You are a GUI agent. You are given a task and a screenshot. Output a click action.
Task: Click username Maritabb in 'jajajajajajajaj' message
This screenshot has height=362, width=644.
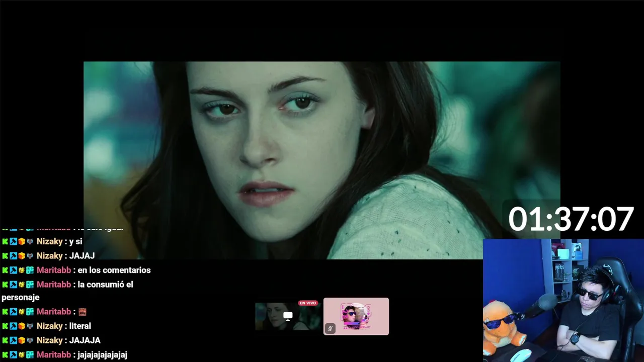point(54,354)
